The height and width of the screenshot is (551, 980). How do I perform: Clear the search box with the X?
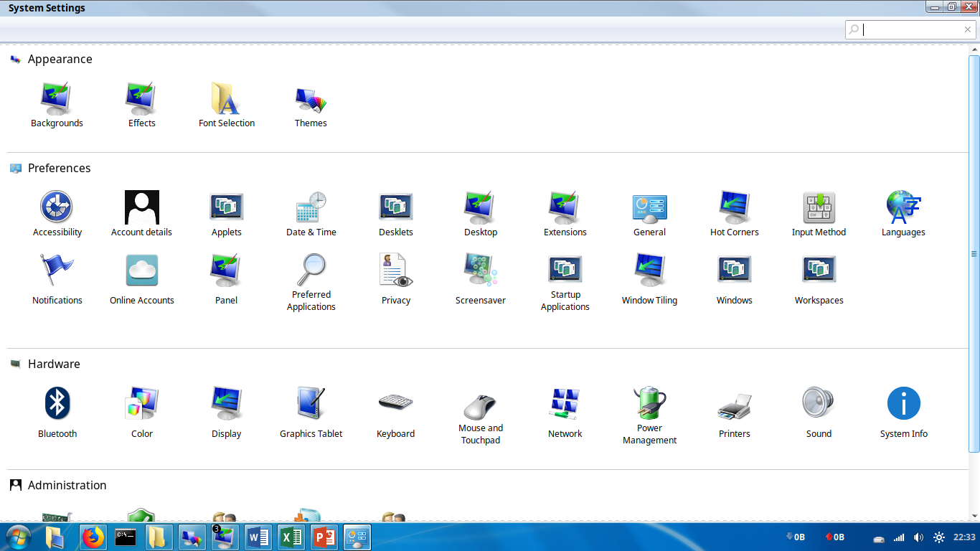coord(968,29)
